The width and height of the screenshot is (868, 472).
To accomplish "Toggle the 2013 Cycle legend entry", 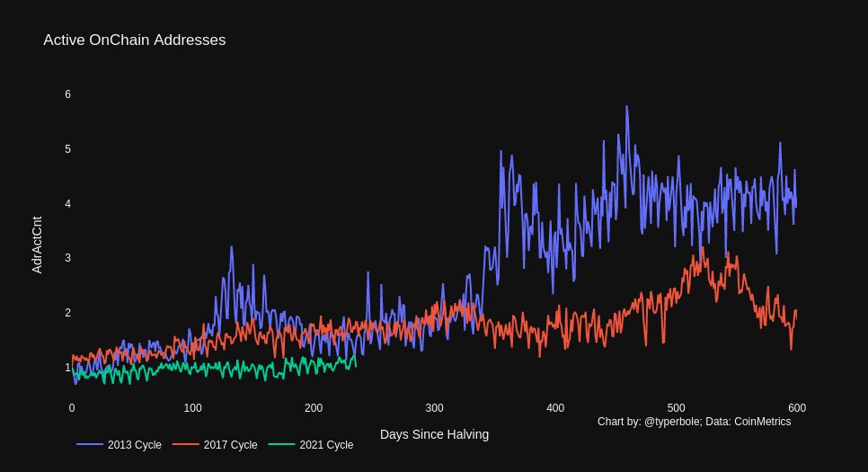I will point(134,445).
